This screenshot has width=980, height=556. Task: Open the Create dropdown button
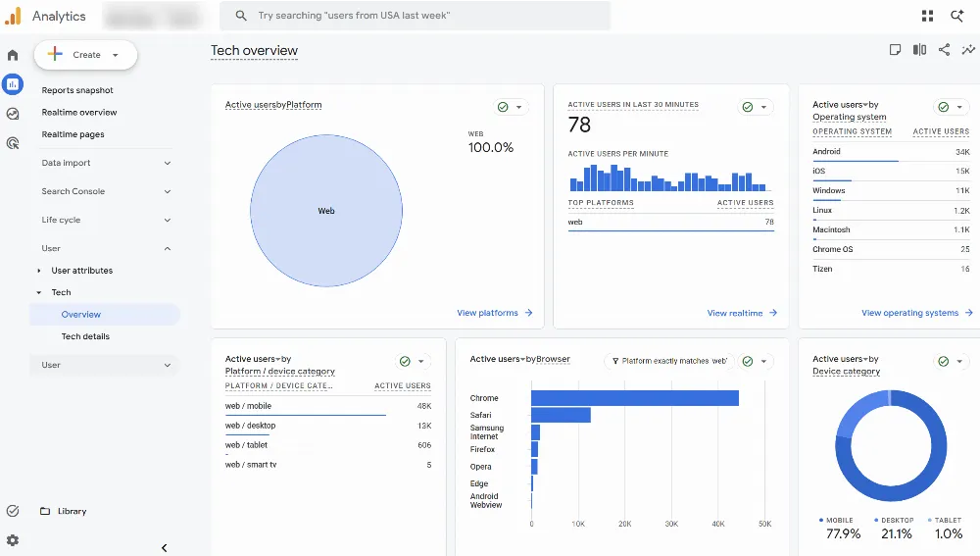[85, 55]
